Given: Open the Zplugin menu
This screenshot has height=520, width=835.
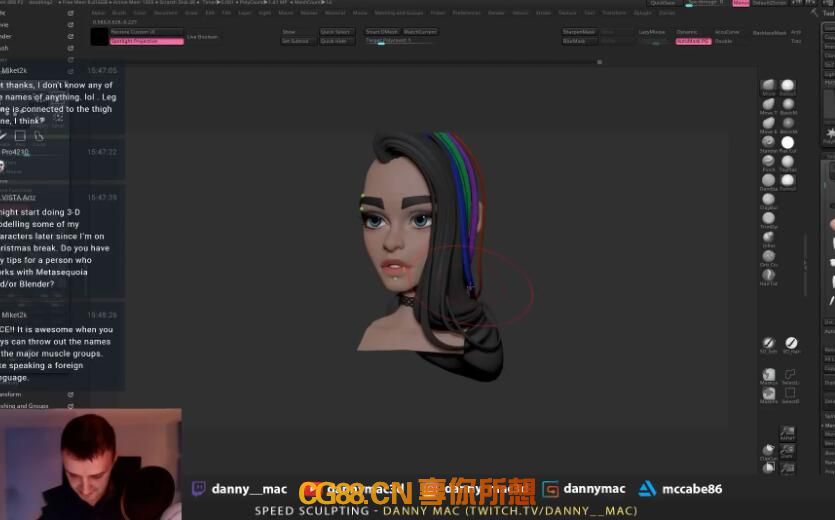Looking at the screenshot, I should pos(643,12).
